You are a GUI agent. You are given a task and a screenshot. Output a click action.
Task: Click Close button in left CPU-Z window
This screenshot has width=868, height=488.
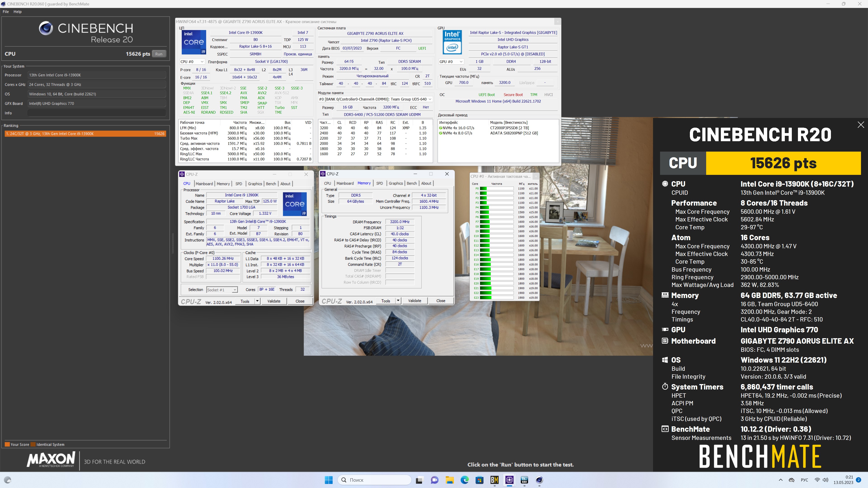[x=300, y=301]
